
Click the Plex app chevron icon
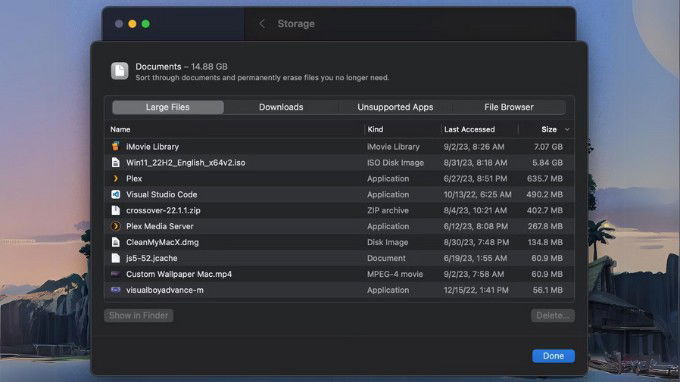click(115, 179)
